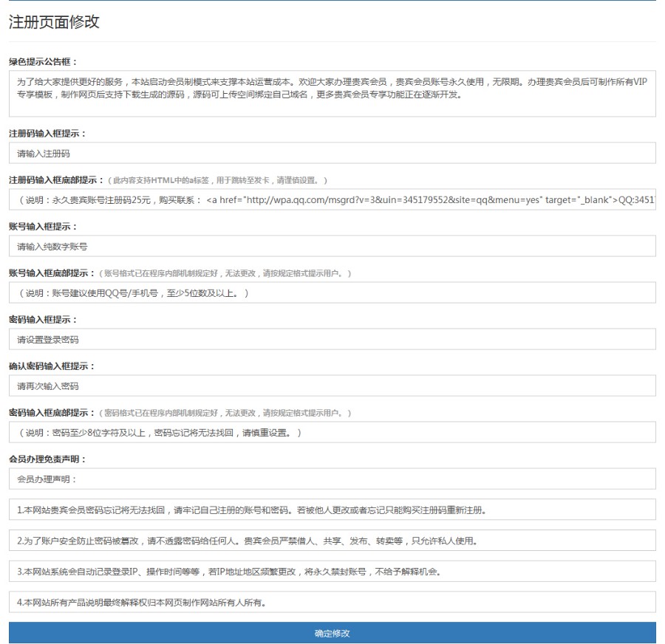
Task: Focus the 请设置登录密码 input field
Action: pos(332,339)
